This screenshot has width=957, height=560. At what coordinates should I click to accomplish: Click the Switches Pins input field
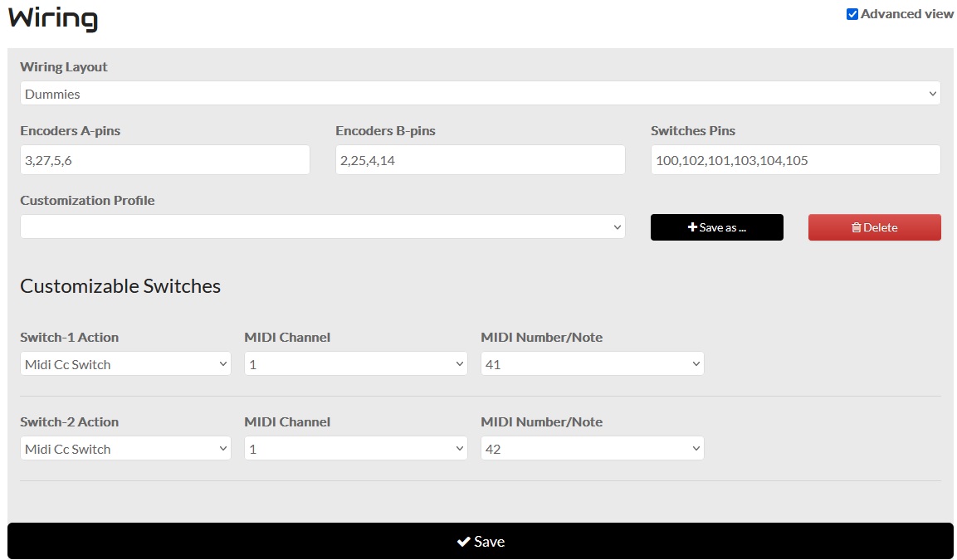[x=796, y=160]
